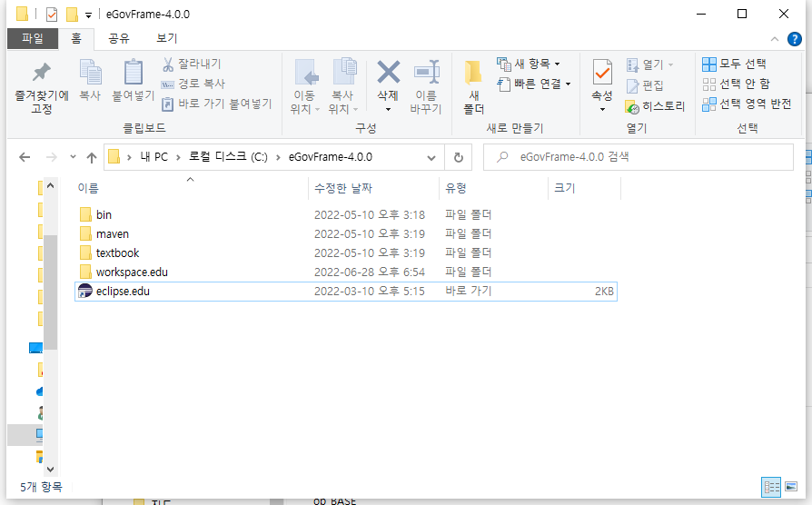Click new folder icon in title bar

pos(72,14)
